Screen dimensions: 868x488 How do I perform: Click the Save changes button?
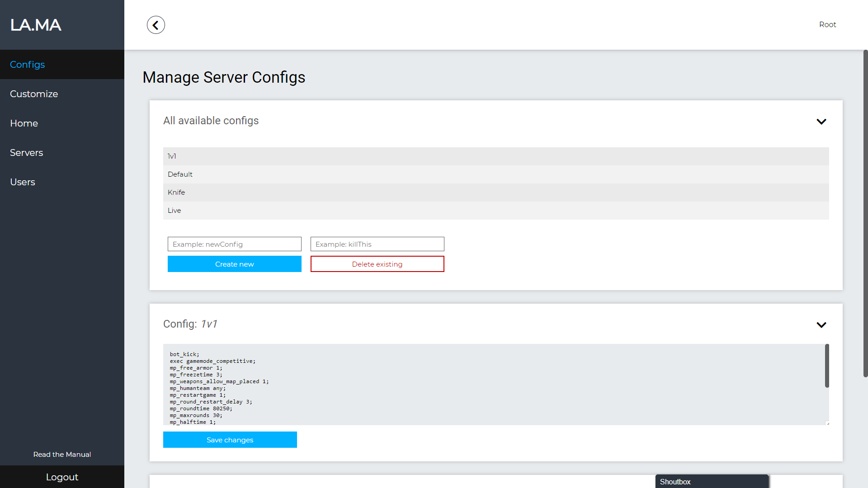pyautogui.click(x=230, y=440)
